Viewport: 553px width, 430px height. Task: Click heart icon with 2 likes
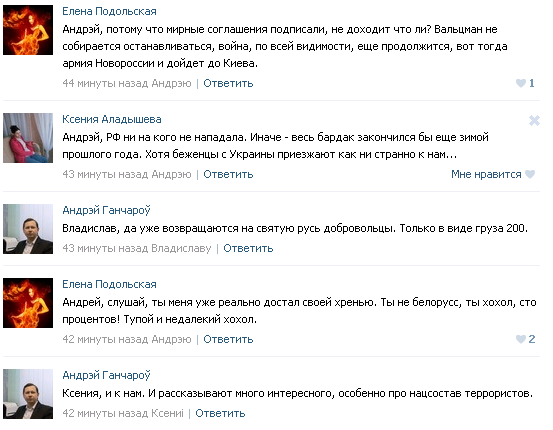[521, 339]
